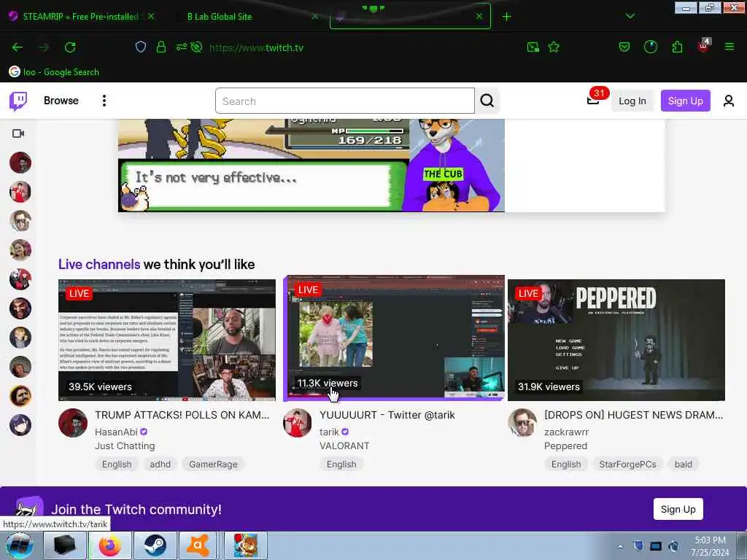Screen dimensions: 747x560
Task: Open tarik live stream thumbnail with 11.3K viewers
Action: [x=395, y=338]
